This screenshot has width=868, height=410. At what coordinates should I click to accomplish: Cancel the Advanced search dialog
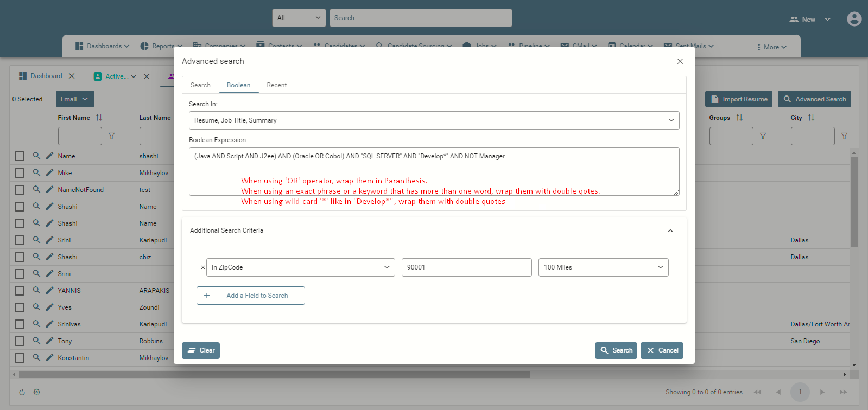[x=662, y=350]
